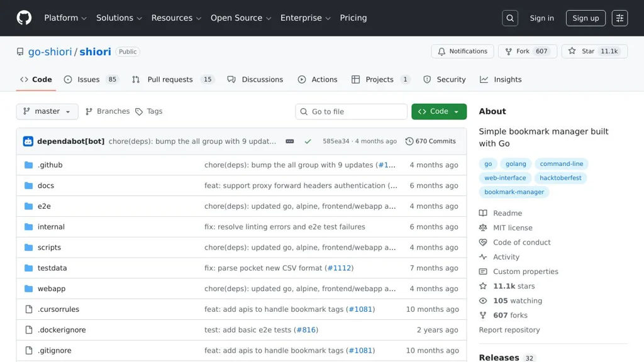Open the 670 Commits history link
Image resolution: width=644 pixels, height=362 pixels.
(431, 141)
